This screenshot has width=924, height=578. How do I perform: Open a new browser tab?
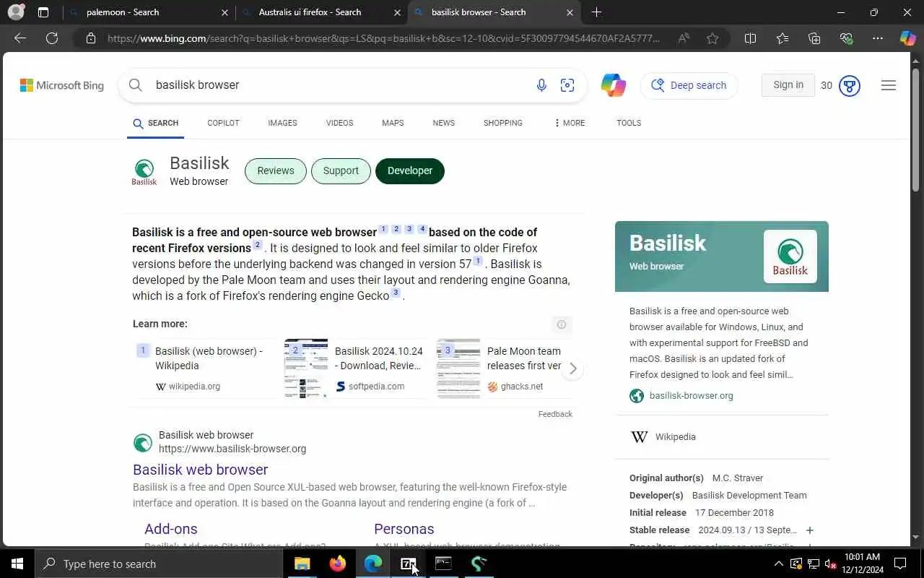(x=596, y=12)
